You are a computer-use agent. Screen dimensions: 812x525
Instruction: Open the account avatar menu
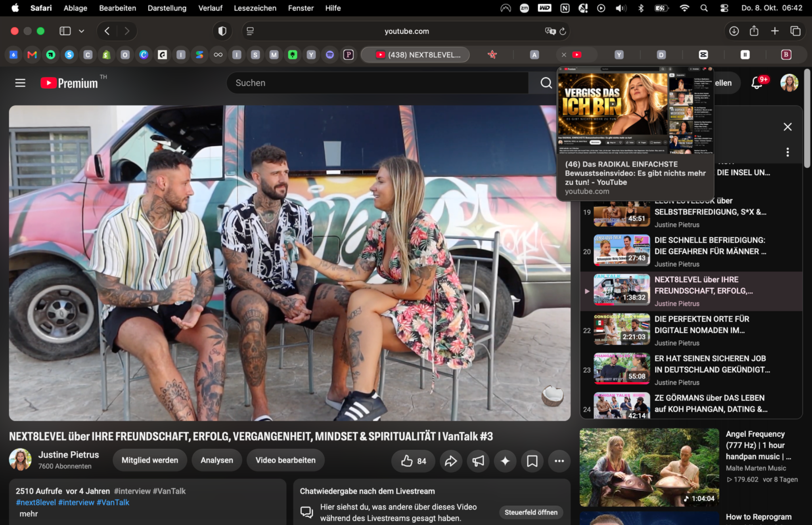[789, 83]
